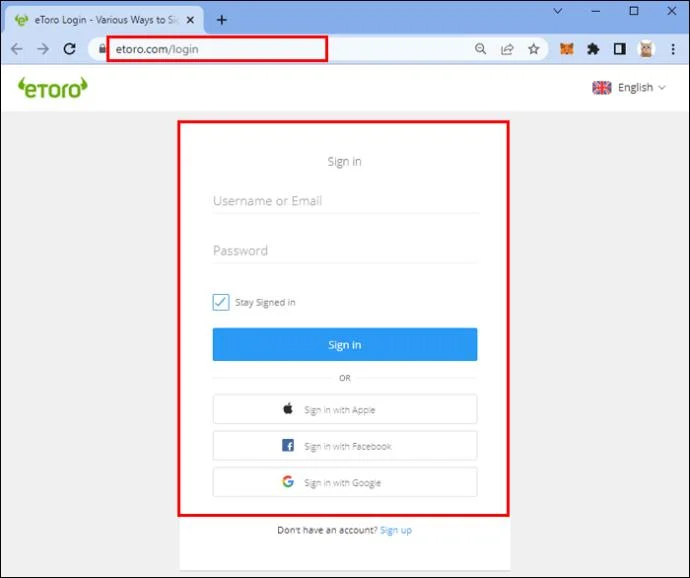The width and height of the screenshot is (690, 578).
Task: Click the Sign in heading text
Action: pyautogui.click(x=345, y=162)
